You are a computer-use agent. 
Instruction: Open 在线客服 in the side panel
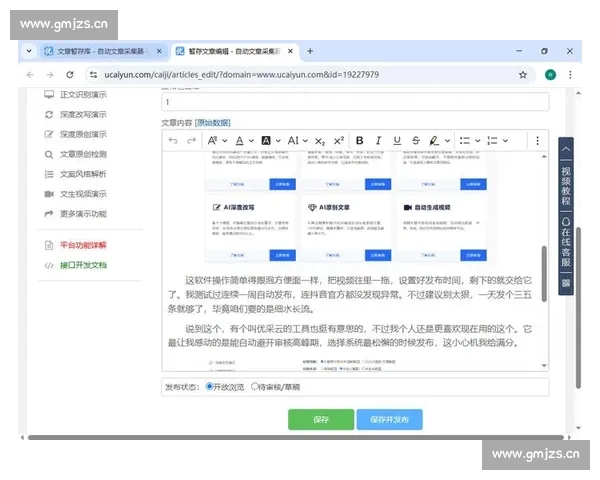click(x=566, y=242)
